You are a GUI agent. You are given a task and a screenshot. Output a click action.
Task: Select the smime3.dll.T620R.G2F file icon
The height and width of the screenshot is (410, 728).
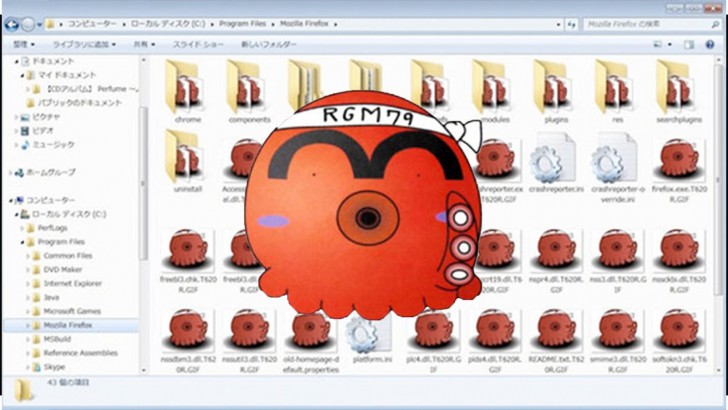[x=617, y=330]
